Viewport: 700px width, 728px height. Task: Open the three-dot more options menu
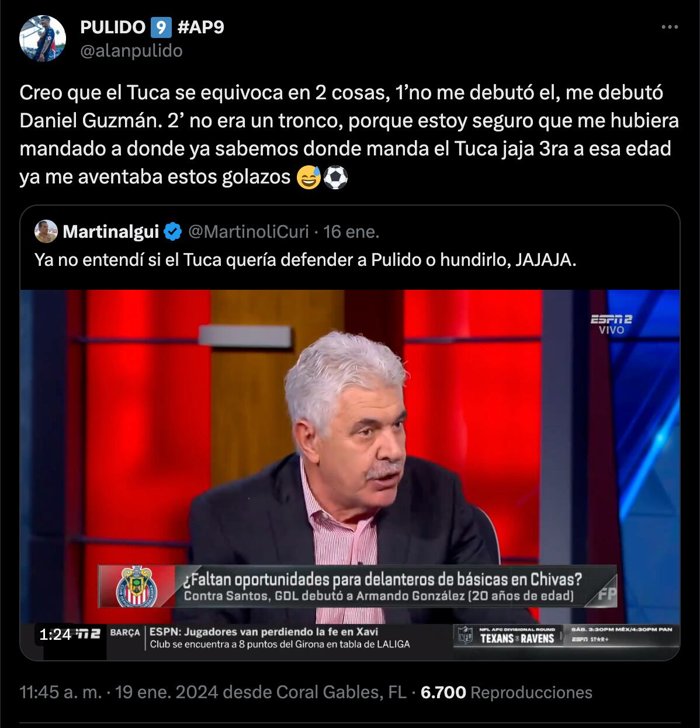point(670,27)
